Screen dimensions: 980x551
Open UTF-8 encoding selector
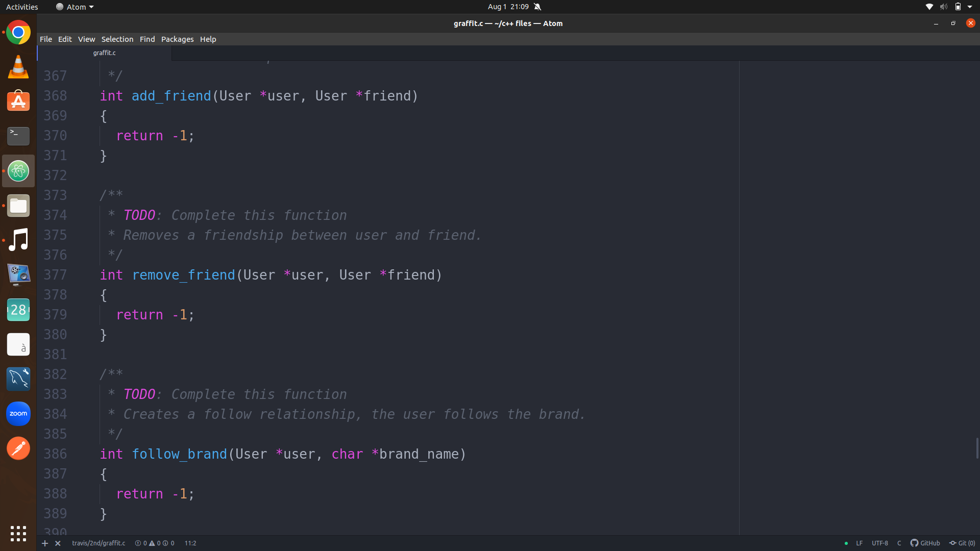click(880, 543)
